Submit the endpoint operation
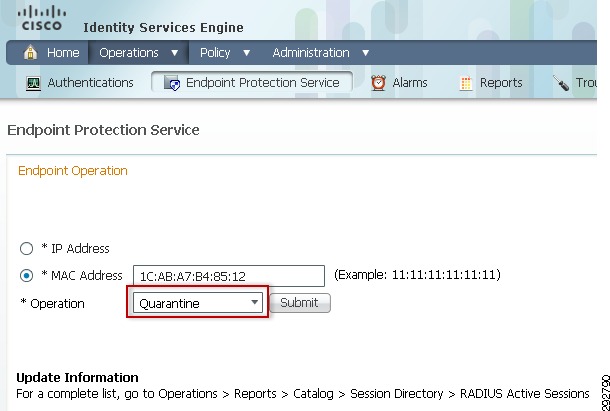Viewport: 610px width, 411px height. 300,303
